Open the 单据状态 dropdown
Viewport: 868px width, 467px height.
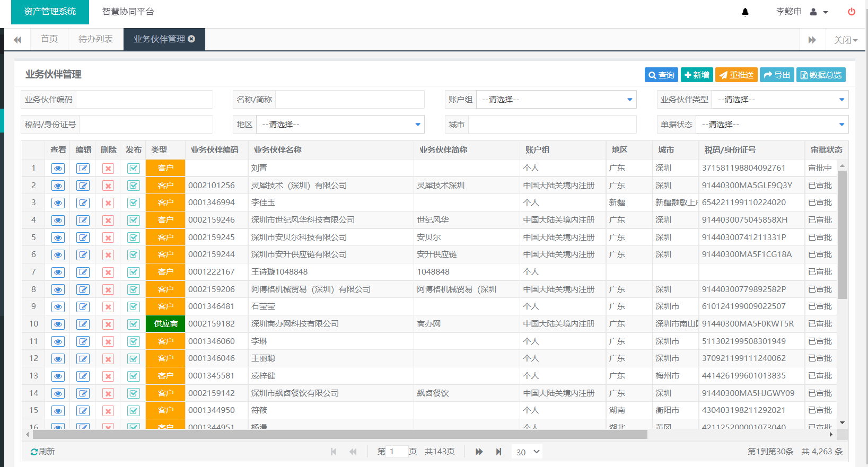[x=771, y=124]
